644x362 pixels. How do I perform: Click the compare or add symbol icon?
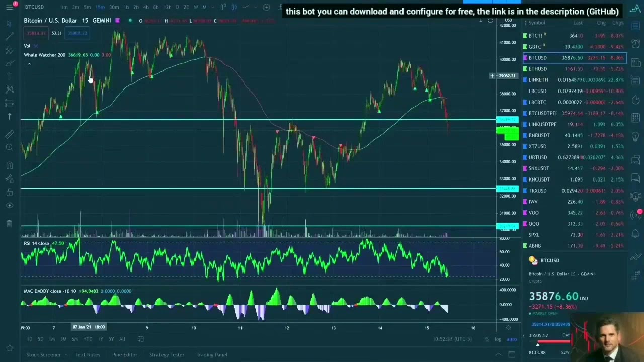pos(267,7)
